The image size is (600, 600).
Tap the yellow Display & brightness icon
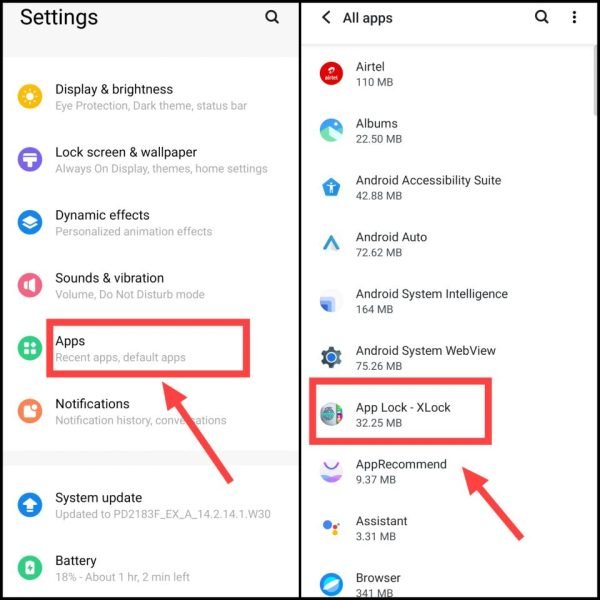tap(30, 96)
